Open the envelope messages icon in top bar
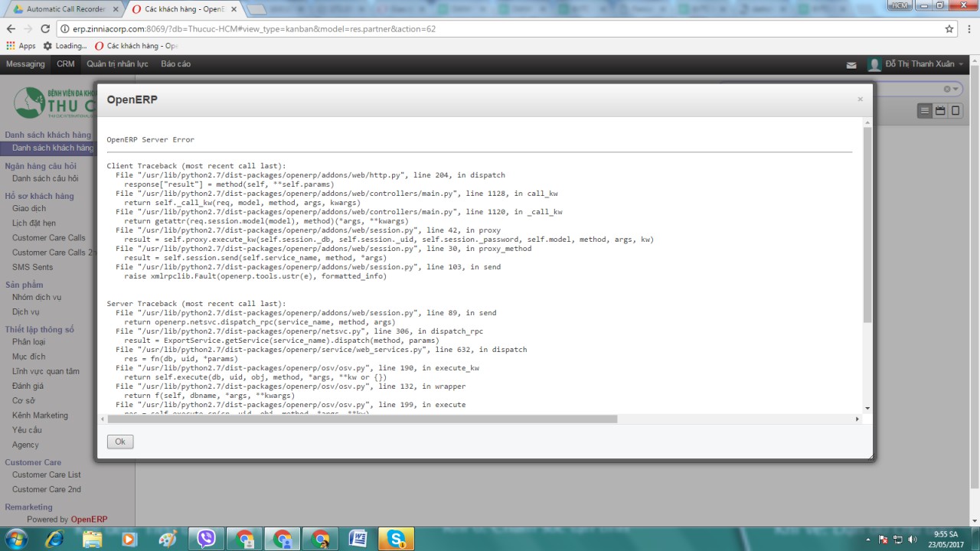Image resolution: width=980 pixels, height=551 pixels. click(x=851, y=65)
